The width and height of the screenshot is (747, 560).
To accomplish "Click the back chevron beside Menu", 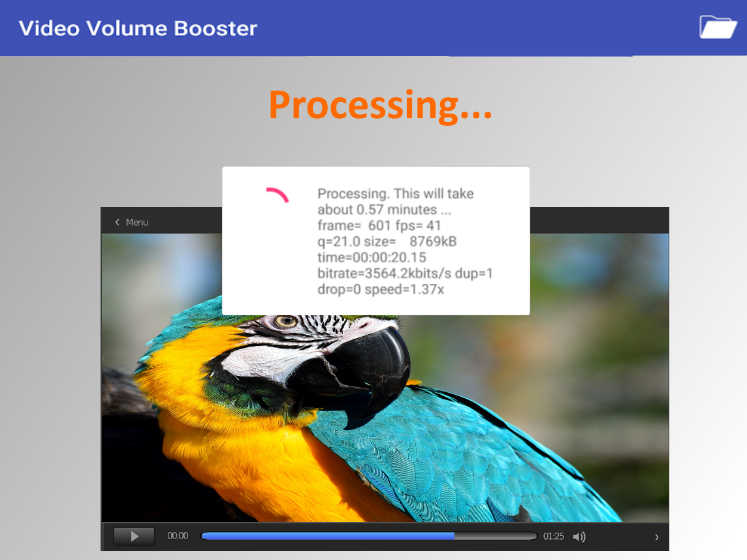I will click(x=117, y=223).
